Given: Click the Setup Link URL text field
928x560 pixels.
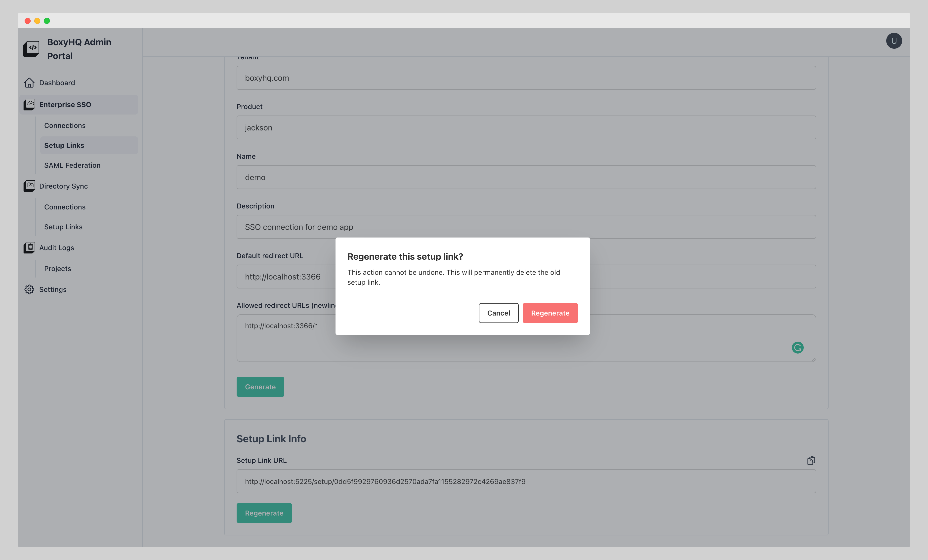Looking at the screenshot, I should (526, 481).
